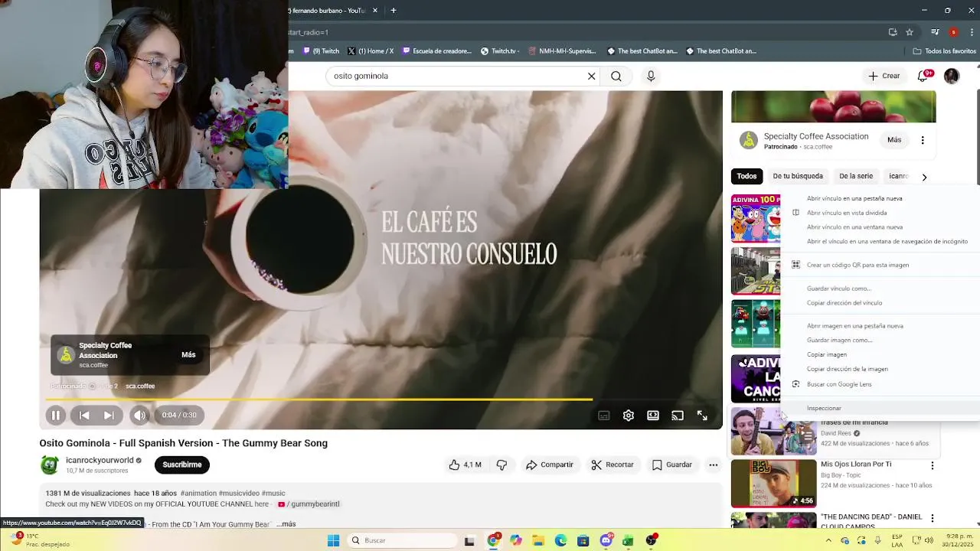The width and height of the screenshot is (980, 551).
Task: Like the video with 4,1 M likes
Action: (465, 465)
